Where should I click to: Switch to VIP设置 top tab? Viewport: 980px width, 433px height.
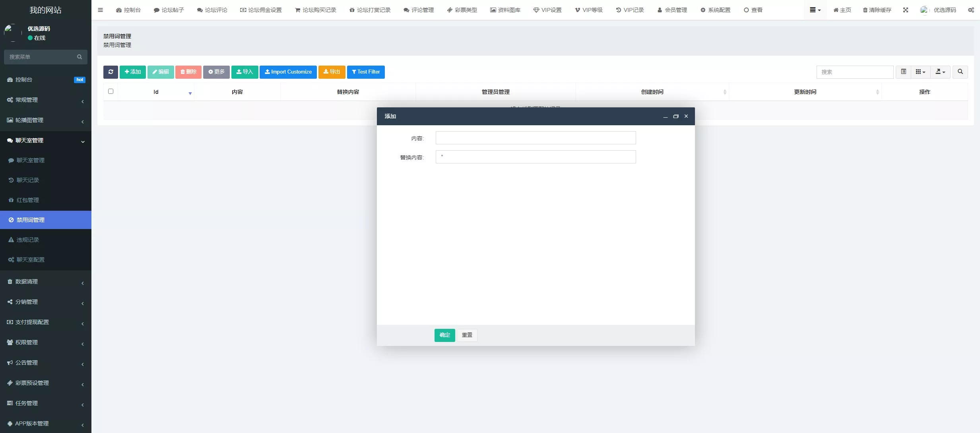[547, 10]
